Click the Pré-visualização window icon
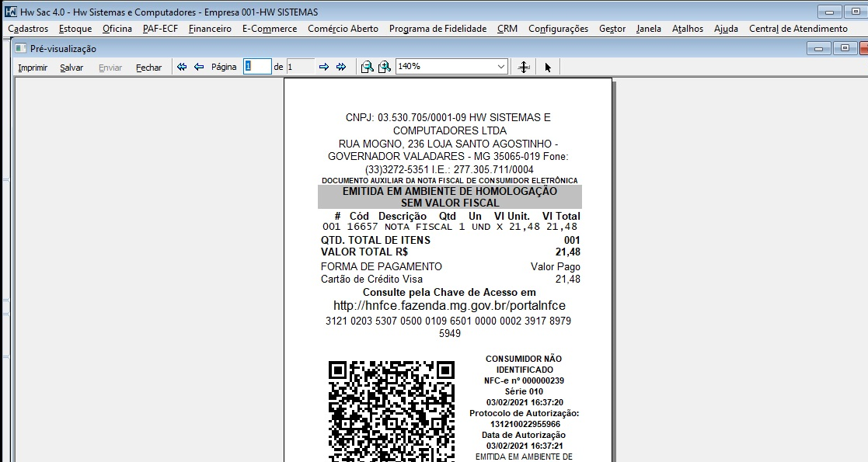The image size is (868, 462). (x=21, y=49)
